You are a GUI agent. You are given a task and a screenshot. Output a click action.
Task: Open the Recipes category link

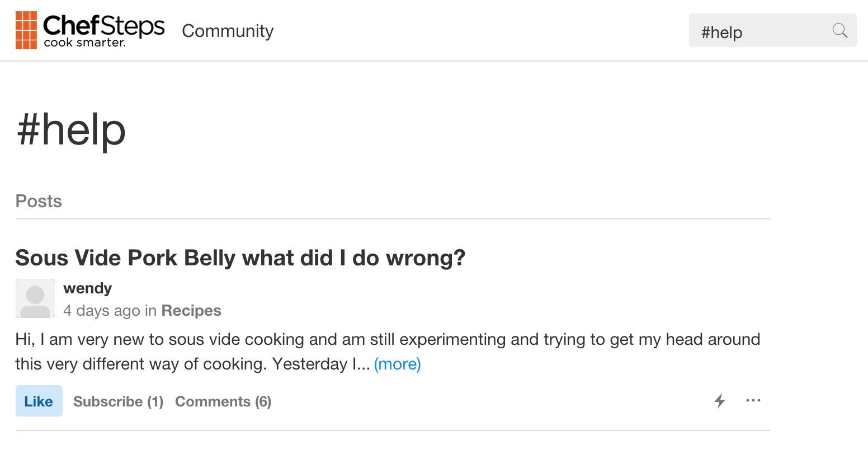(191, 311)
